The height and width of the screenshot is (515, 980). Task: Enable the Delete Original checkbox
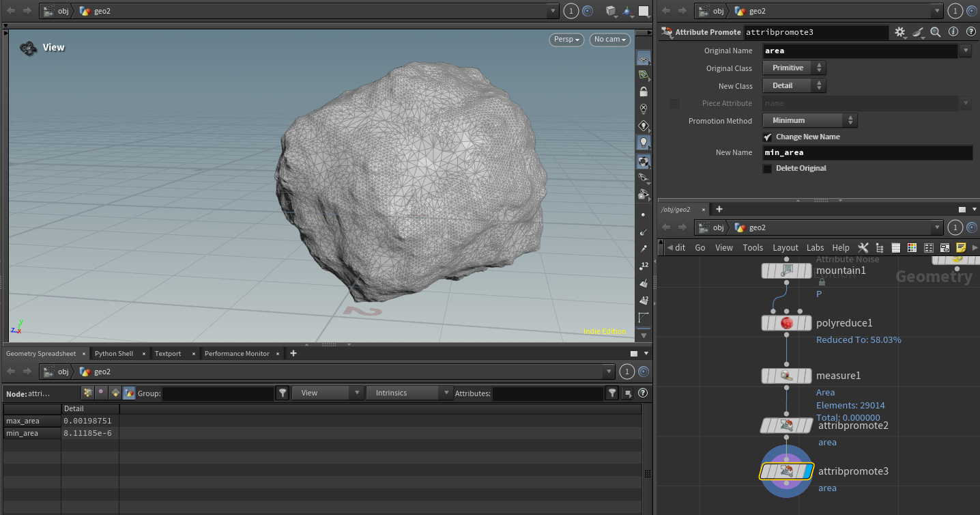[768, 169]
